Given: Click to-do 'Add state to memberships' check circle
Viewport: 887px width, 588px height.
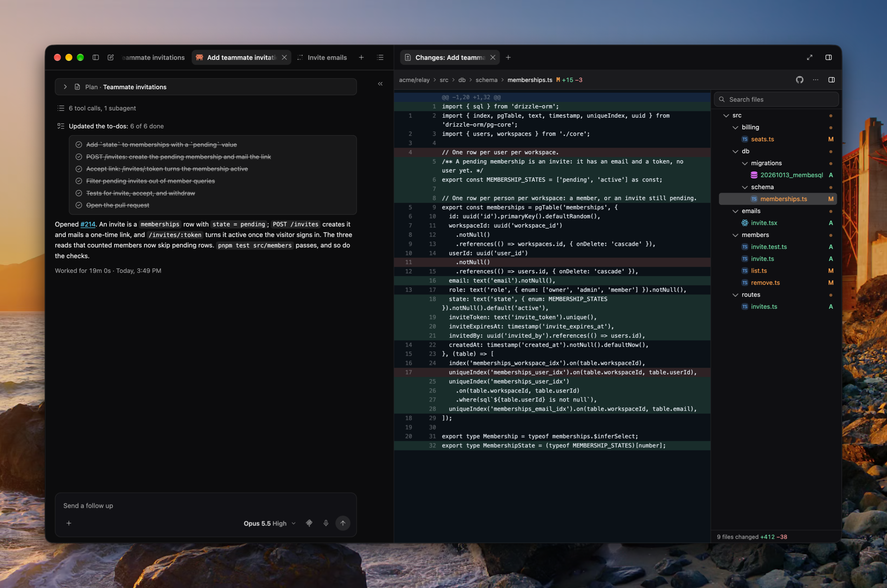Looking at the screenshot, I should (x=79, y=145).
